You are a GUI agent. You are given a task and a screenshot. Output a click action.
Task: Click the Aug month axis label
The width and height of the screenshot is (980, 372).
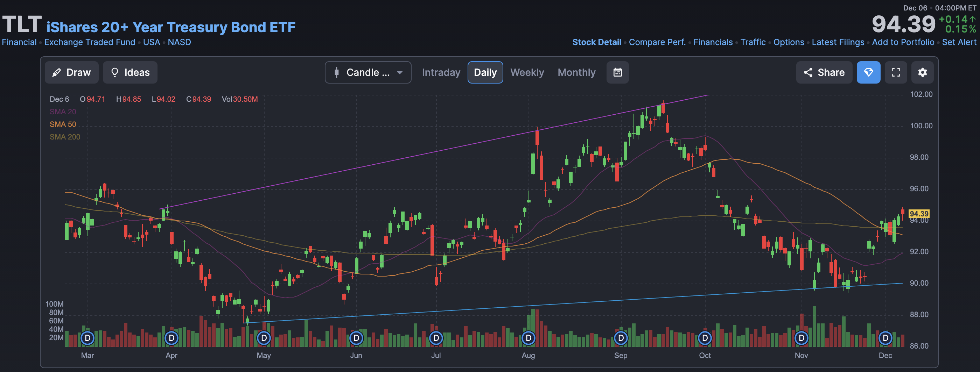(528, 355)
